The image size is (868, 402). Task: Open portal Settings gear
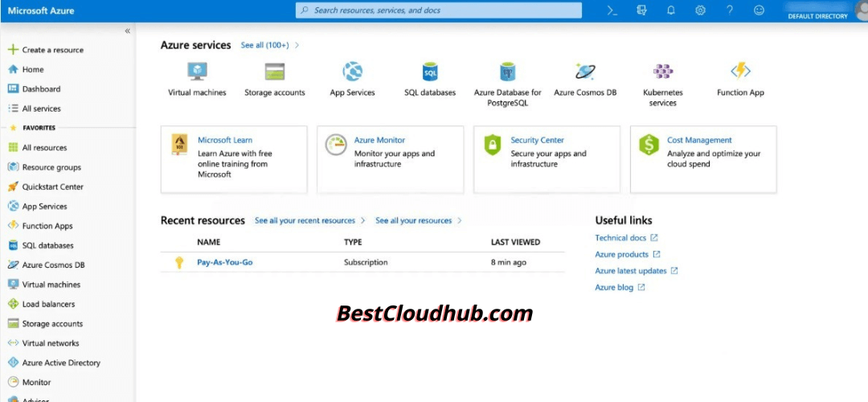coord(700,10)
